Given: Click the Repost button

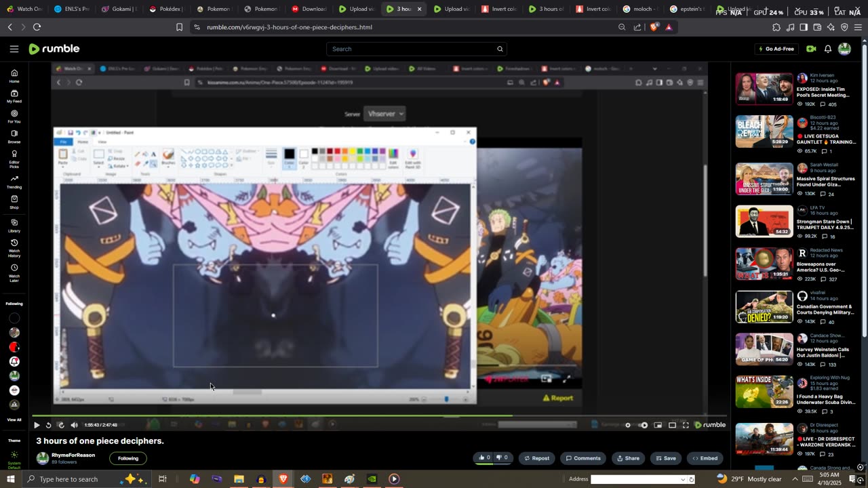Looking at the screenshot, I should point(536,458).
